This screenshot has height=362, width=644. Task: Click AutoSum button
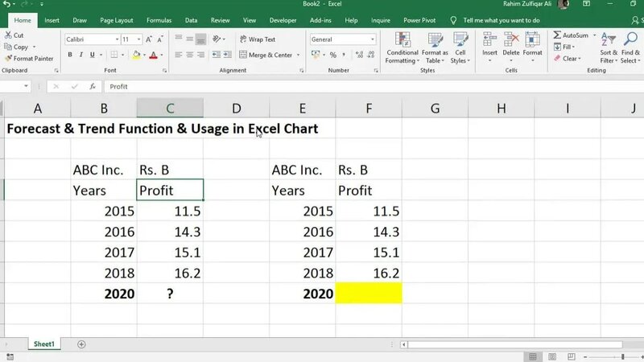tap(571, 35)
